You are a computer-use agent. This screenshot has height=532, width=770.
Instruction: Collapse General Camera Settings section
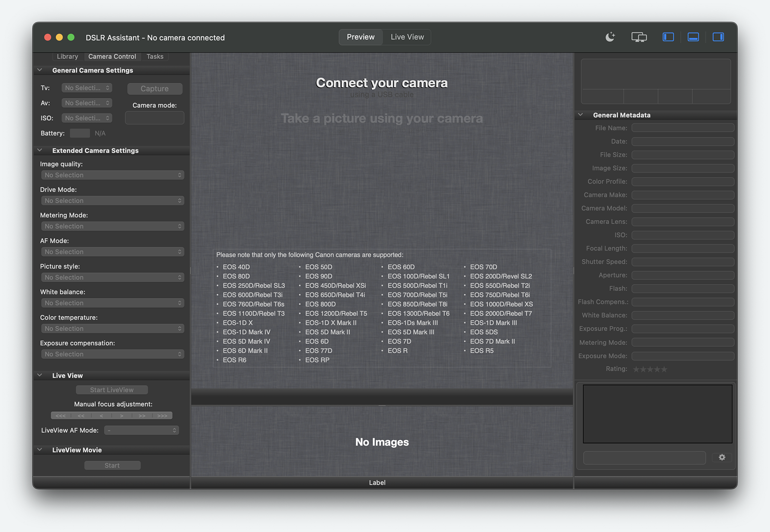point(40,70)
